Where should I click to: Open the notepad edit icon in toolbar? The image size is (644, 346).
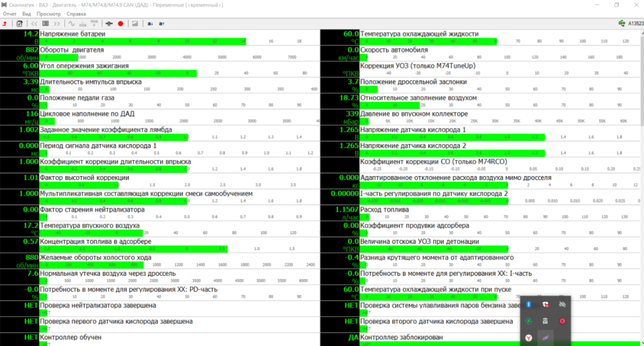[x=19, y=24]
